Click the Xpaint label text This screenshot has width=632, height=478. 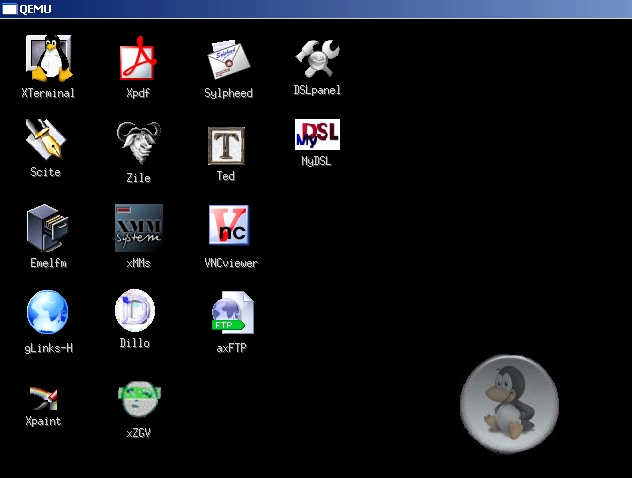pos(44,421)
